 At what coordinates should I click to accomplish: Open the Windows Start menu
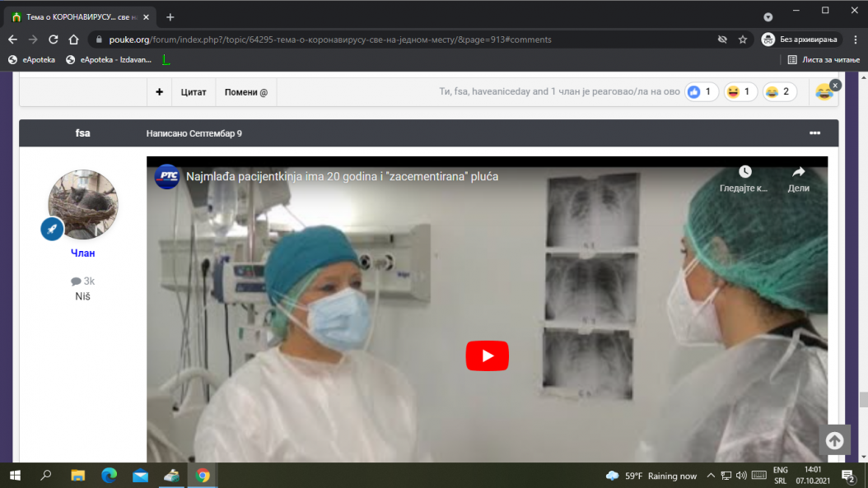15,476
